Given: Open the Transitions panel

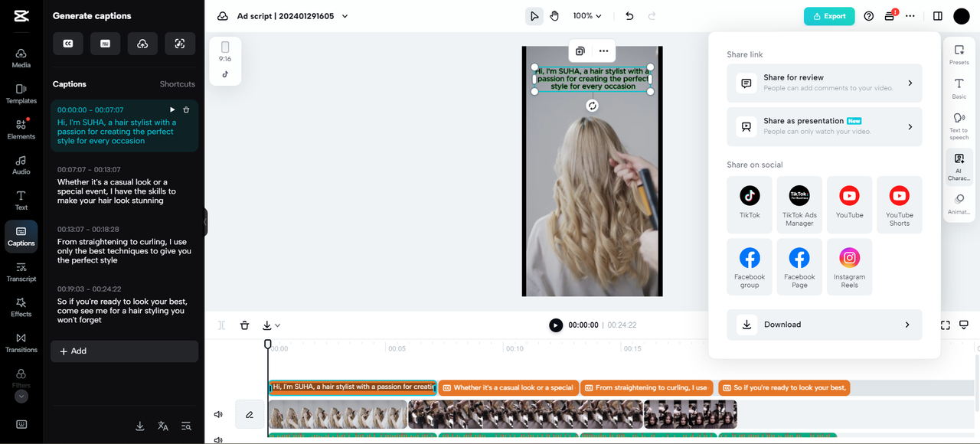Looking at the screenshot, I should 21,343.
